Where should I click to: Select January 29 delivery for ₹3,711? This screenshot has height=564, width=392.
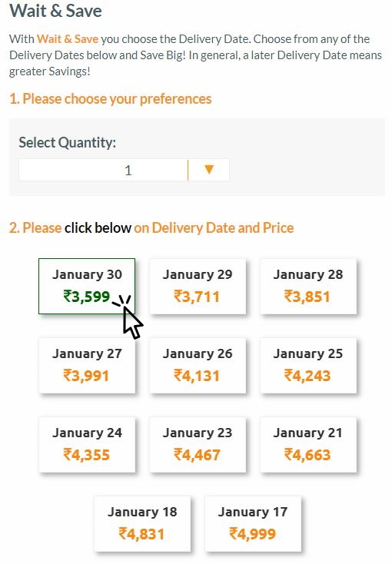click(198, 286)
